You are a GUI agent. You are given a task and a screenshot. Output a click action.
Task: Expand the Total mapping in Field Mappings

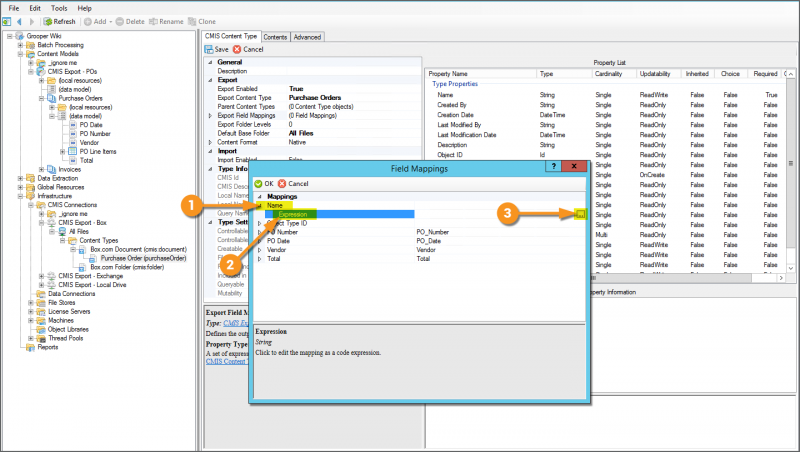point(260,259)
